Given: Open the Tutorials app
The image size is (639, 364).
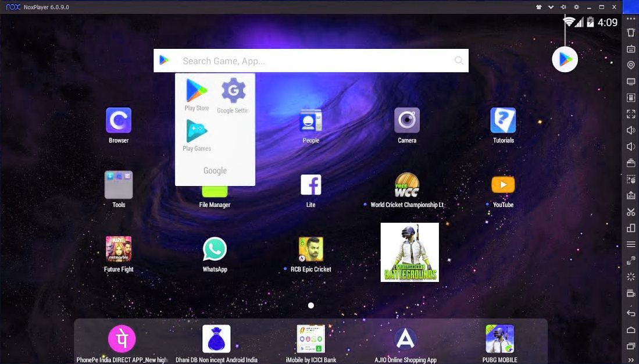Looking at the screenshot, I should click(x=504, y=120).
